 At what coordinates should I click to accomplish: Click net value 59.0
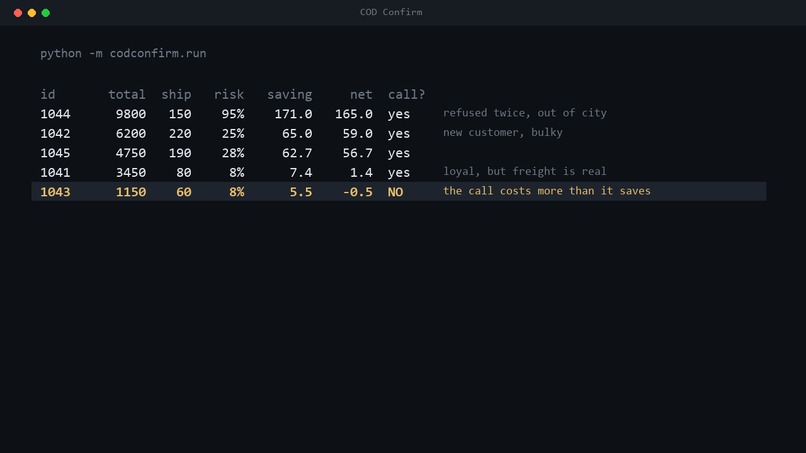(x=358, y=134)
